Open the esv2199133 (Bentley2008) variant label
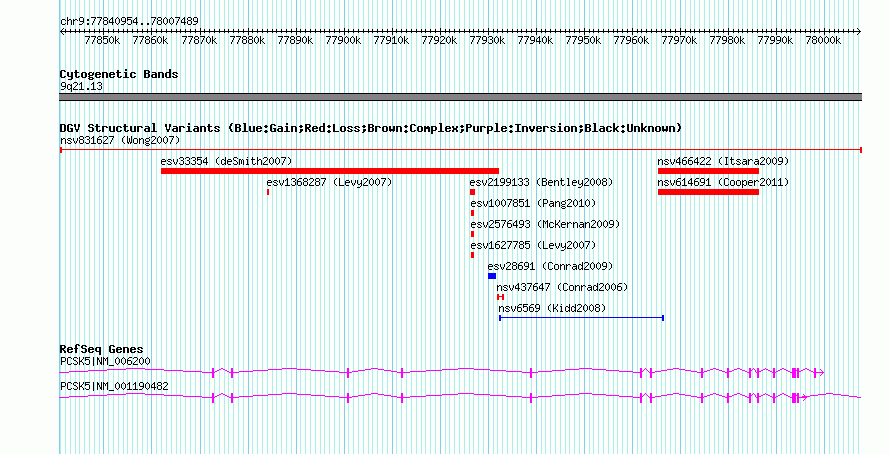Viewport: 890px width, 454px height. click(x=541, y=182)
